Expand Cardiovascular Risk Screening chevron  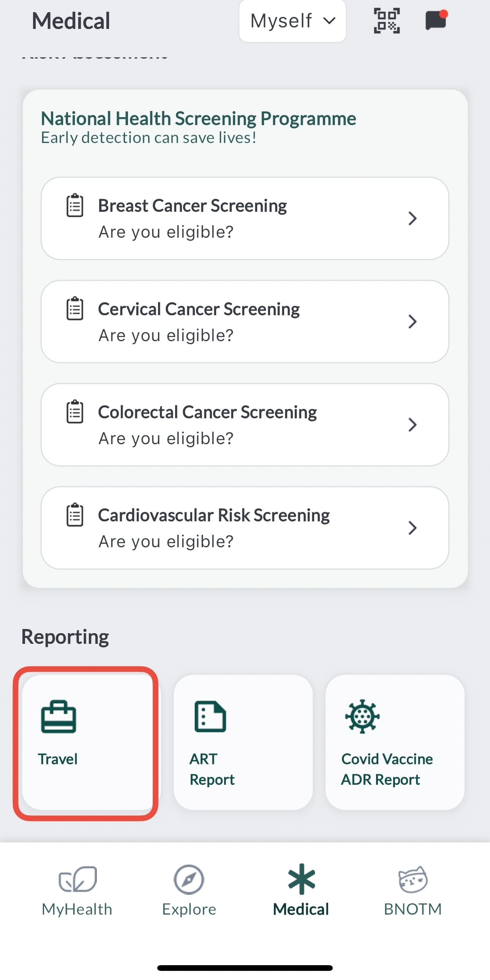[413, 528]
